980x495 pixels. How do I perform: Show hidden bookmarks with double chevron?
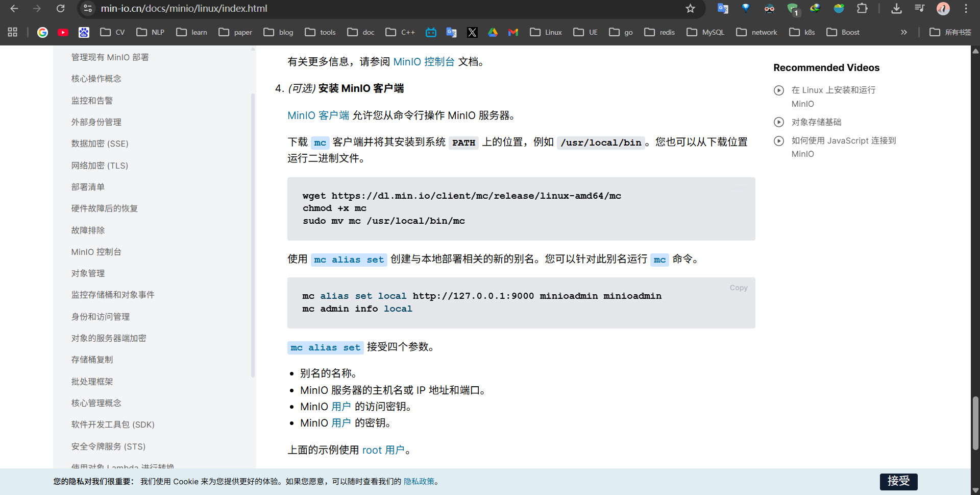[x=904, y=32]
